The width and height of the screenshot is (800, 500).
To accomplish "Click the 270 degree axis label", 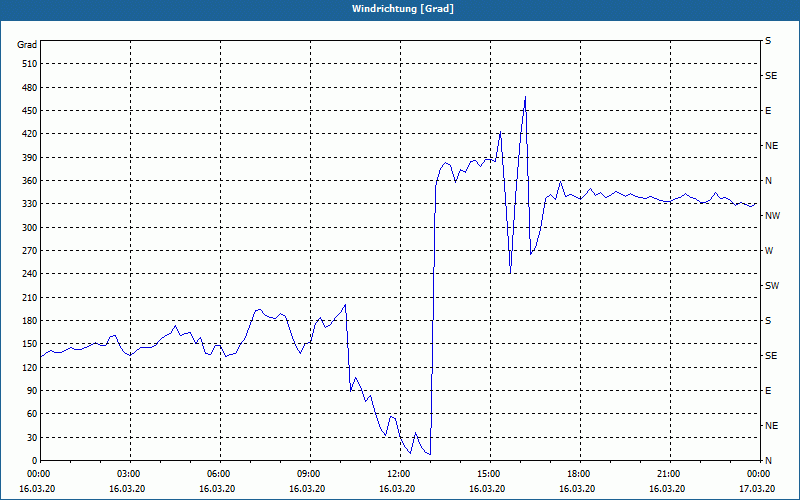I will (x=29, y=251).
